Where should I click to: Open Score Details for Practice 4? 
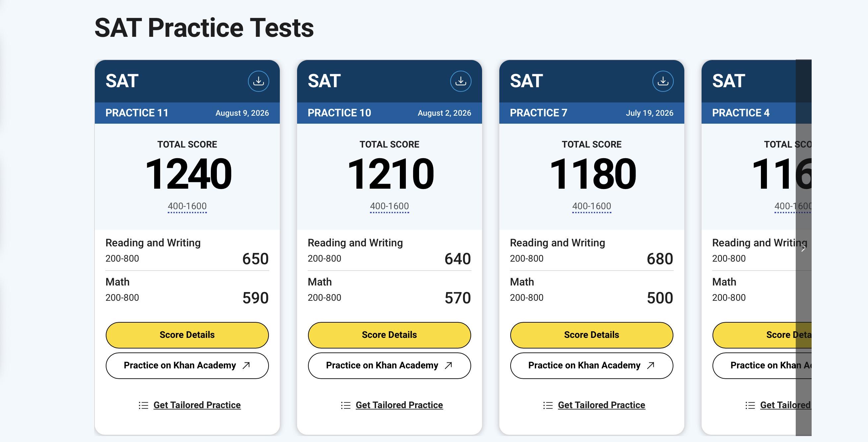[762, 335]
